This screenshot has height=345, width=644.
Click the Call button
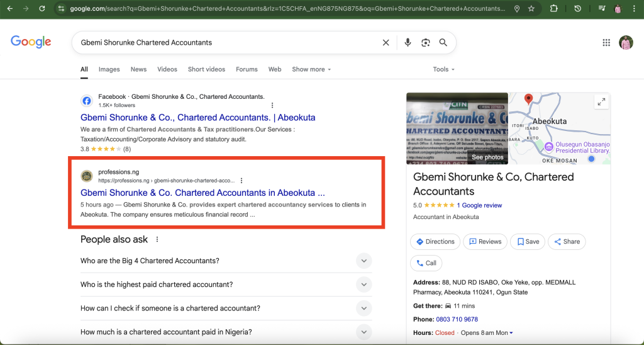426,263
